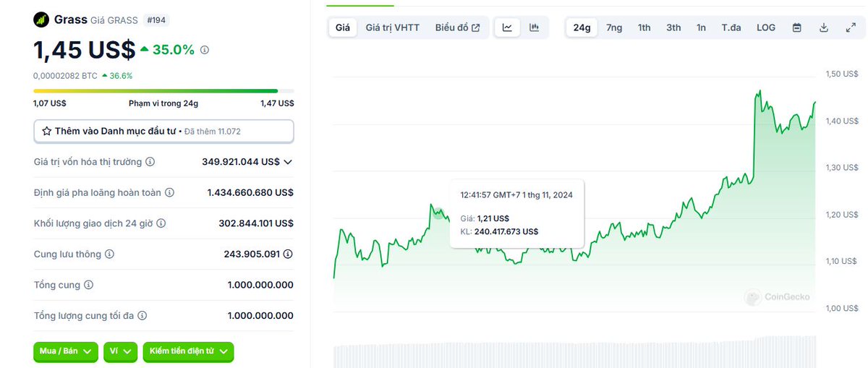Set chart range to T.đa
The image size is (868, 368).
point(731,27)
